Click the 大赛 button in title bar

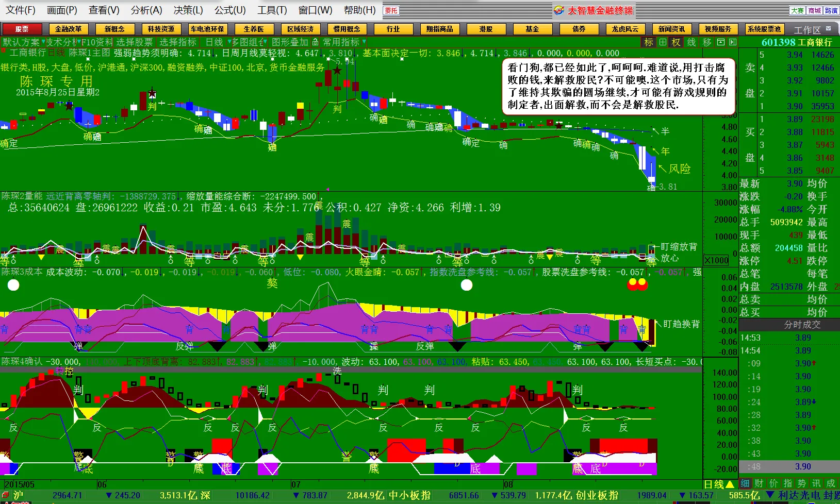point(797,10)
